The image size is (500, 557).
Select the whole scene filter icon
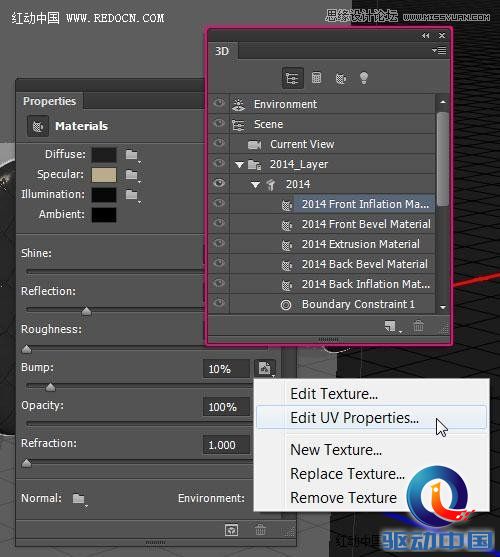[x=293, y=78]
